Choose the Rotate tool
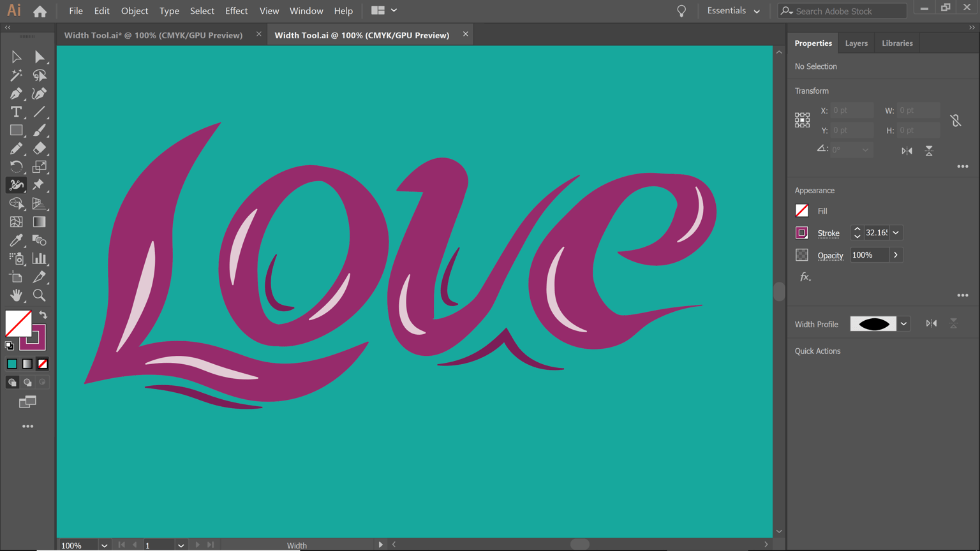Viewport: 980px width, 551px height. [x=16, y=167]
